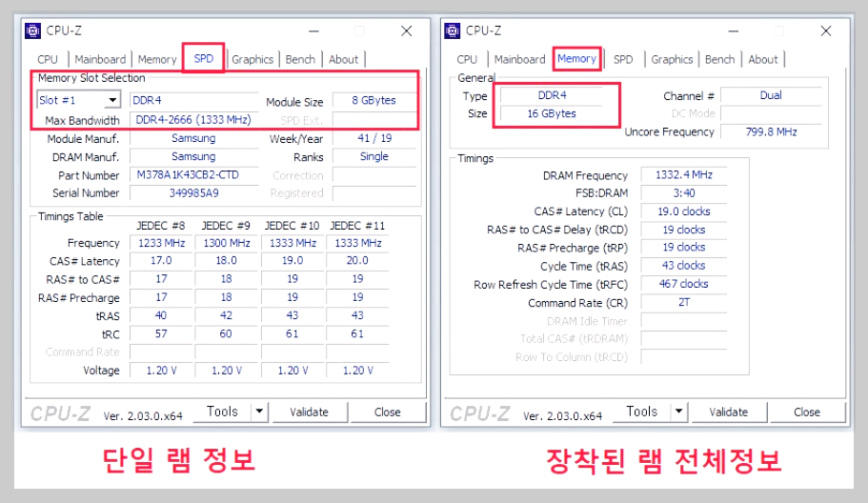This screenshot has height=503, width=868.
Task: Open Graphics tab in right window
Action: (x=672, y=59)
